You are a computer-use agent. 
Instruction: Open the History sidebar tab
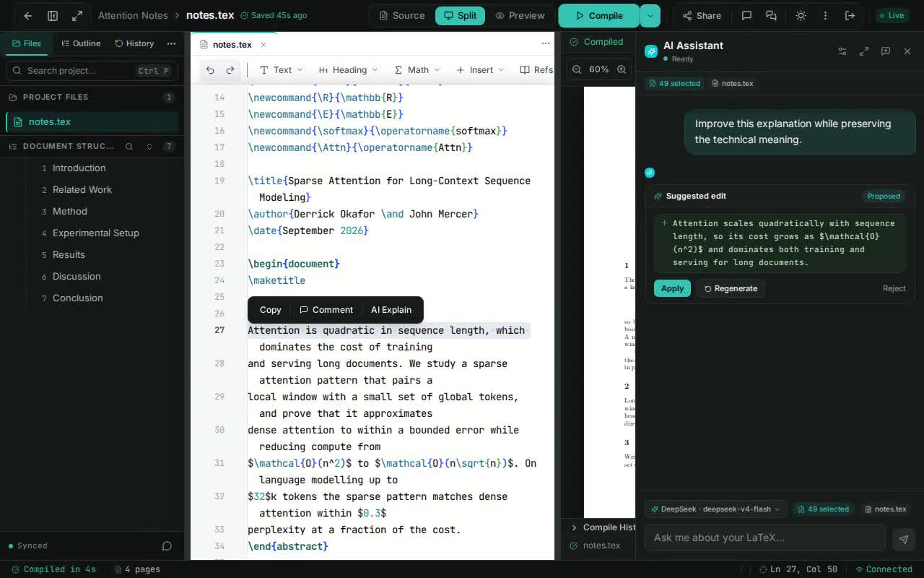pyautogui.click(x=134, y=43)
